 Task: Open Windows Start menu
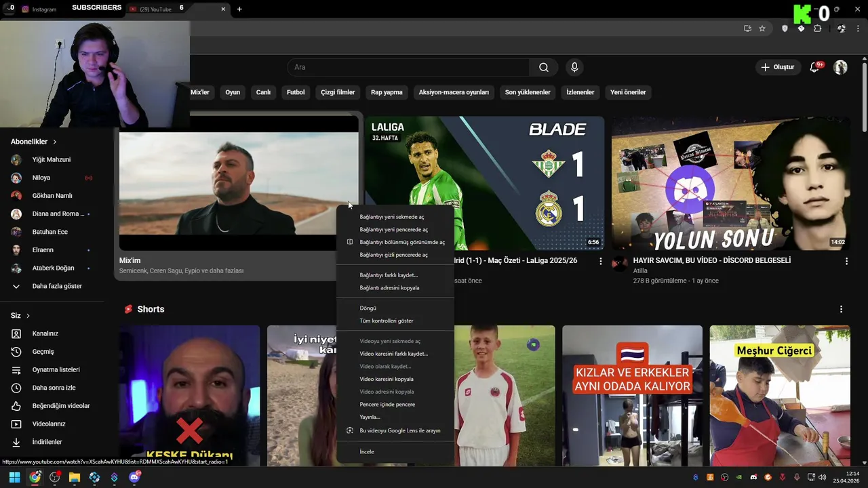point(14,477)
